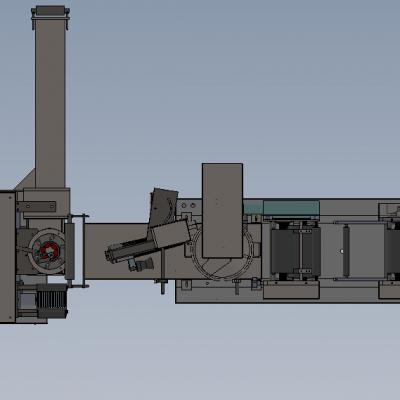Select the tilted dark hopper panel
Screen dimensions: 400x400
163,207
